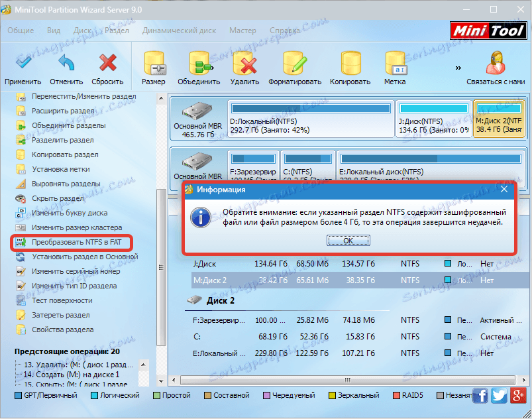Click Установка метки in sidebar
This screenshot has width=532, height=419.
click(x=61, y=170)
